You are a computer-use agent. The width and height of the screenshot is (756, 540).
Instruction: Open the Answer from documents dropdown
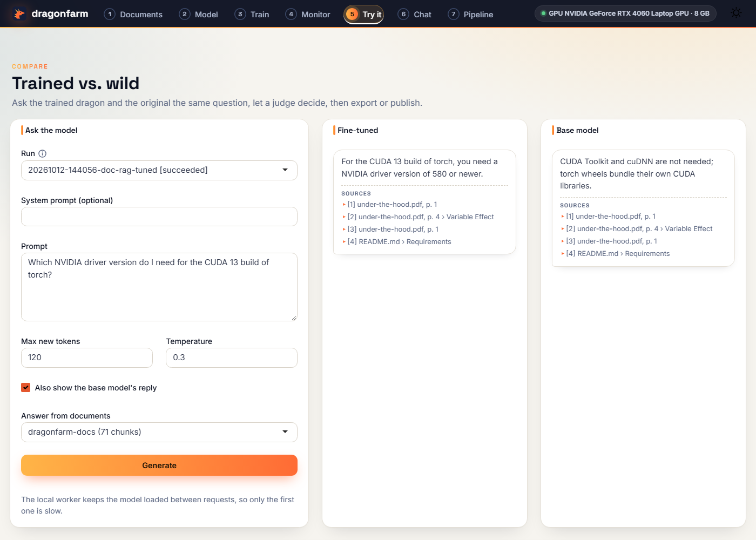click(159, 432)
